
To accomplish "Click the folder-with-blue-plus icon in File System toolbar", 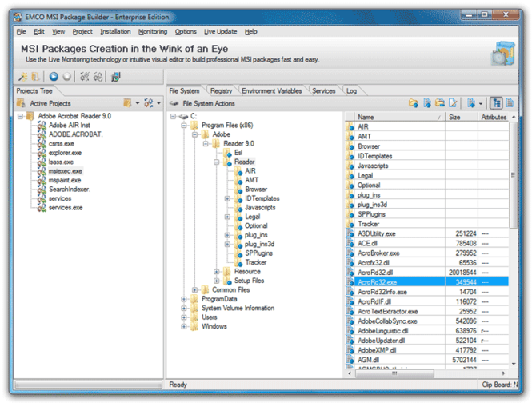I will [x=414, y=103].
